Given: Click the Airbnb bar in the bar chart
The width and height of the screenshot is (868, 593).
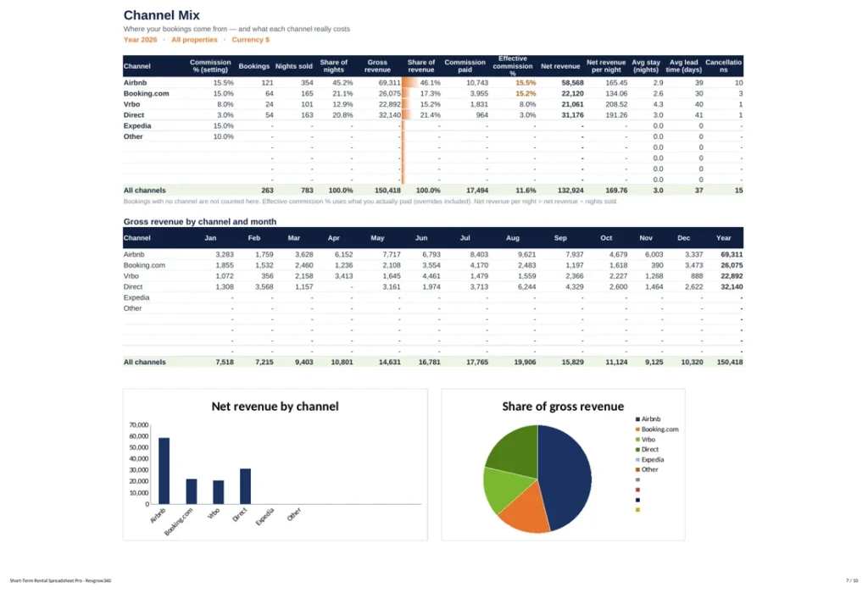Looking at the screenshot, I should [x=164, y=471].
